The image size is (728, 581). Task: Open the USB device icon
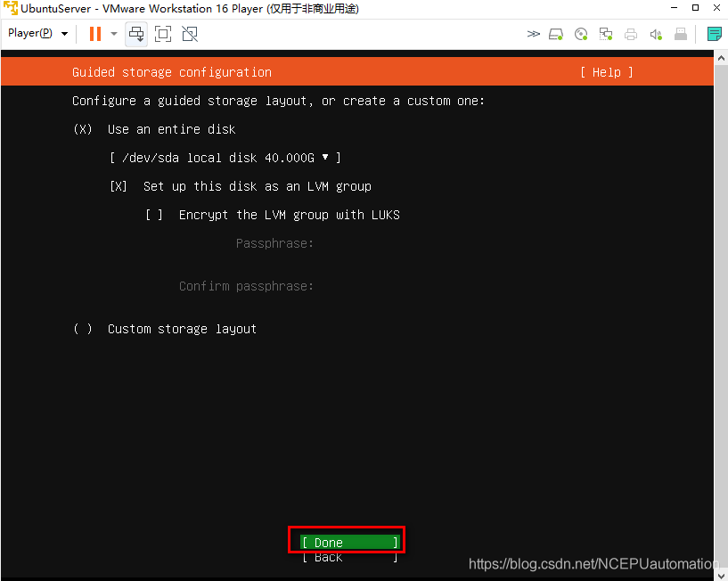tap(681, 34)
